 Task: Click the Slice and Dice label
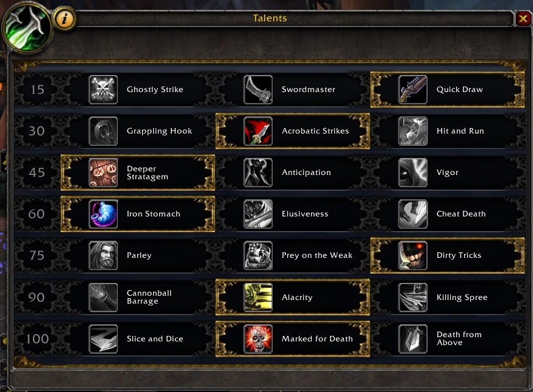(x=155, y=339)
